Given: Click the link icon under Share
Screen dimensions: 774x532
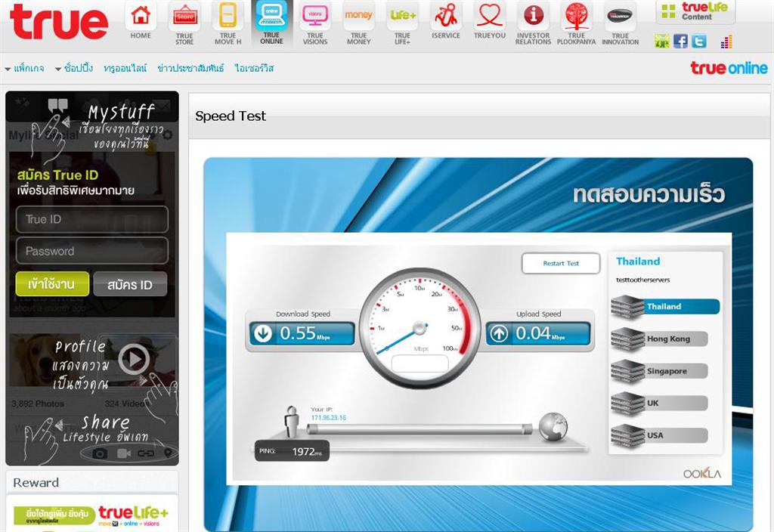Looking at the screenshot, I should 146,453.
